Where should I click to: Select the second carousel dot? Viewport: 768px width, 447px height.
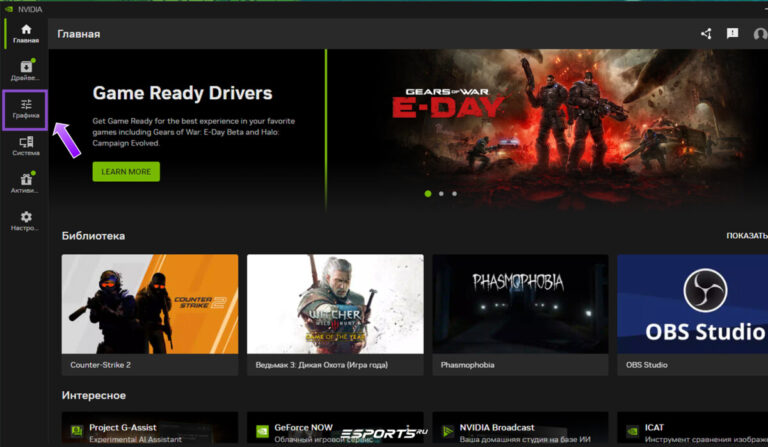pos(441,194)
